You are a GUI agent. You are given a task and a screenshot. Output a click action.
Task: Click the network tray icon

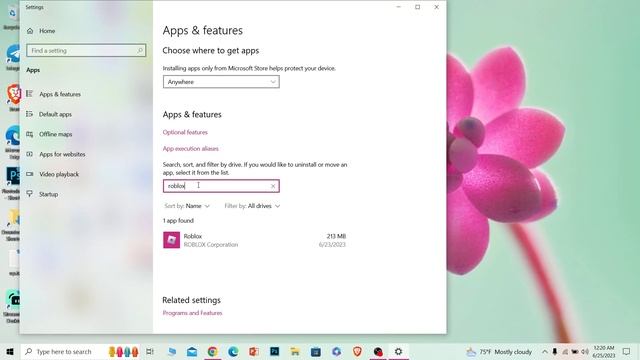565,351
